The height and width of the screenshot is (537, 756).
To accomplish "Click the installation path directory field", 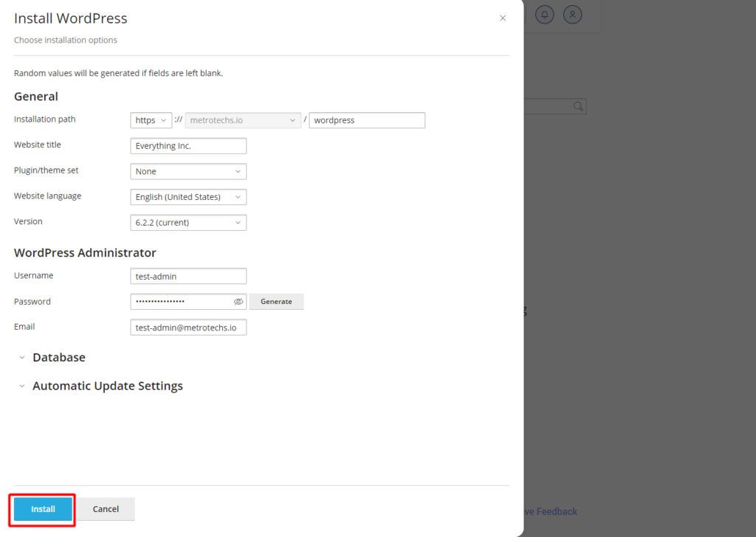I will click(x=366, y=120).
